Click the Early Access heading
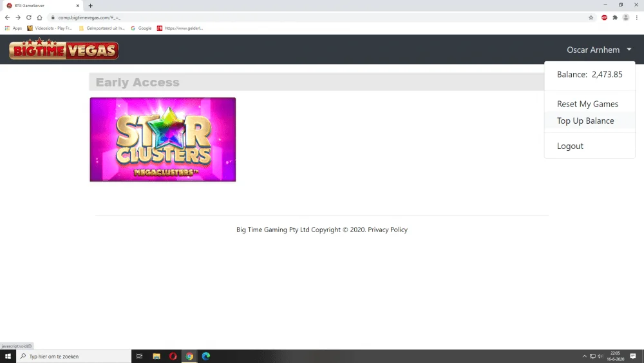This screenshot has height=363, width=644. (138, 83)
